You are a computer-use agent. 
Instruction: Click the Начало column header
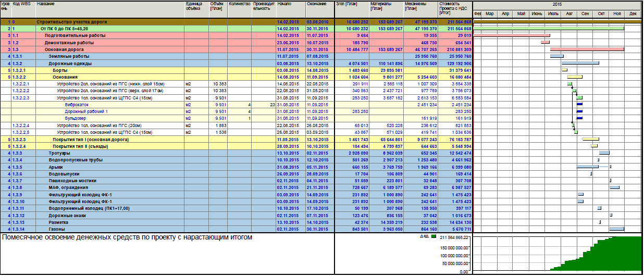(291, 10)
